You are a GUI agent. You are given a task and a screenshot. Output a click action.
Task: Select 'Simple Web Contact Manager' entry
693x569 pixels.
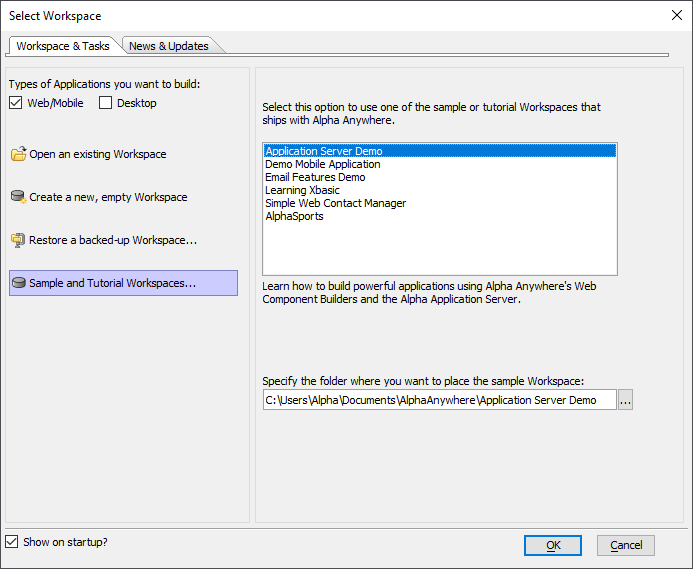point(440,203)
